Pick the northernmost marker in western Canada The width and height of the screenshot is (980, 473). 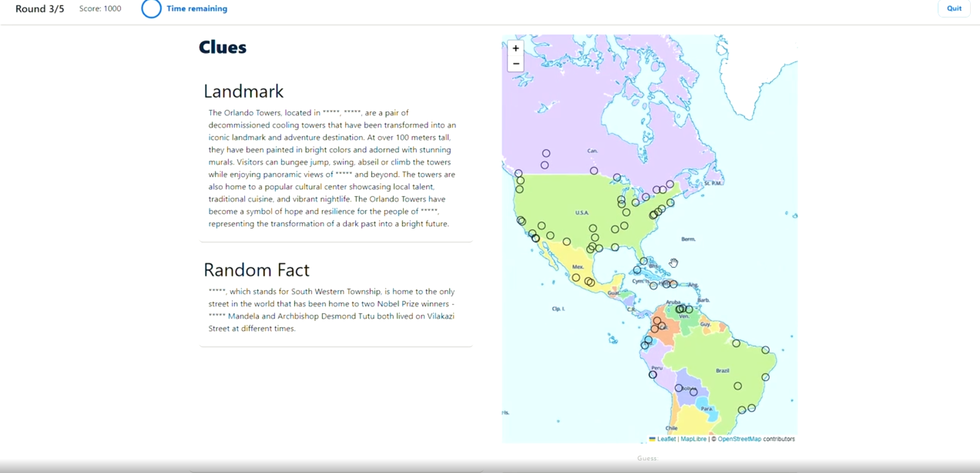[x=546, y=153]
